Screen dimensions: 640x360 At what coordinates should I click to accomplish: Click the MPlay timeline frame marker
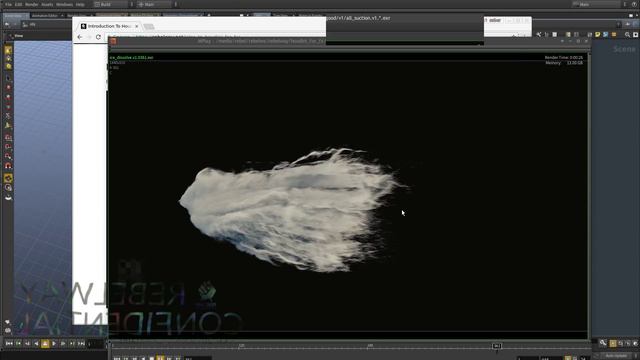click(496, 346)
